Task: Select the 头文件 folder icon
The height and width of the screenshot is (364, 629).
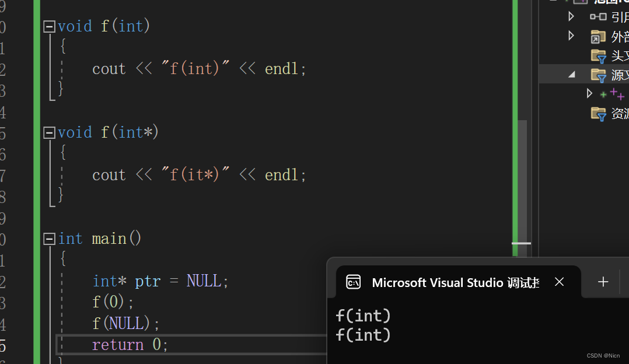Action: pyautogui.click(x=599, y=56)
